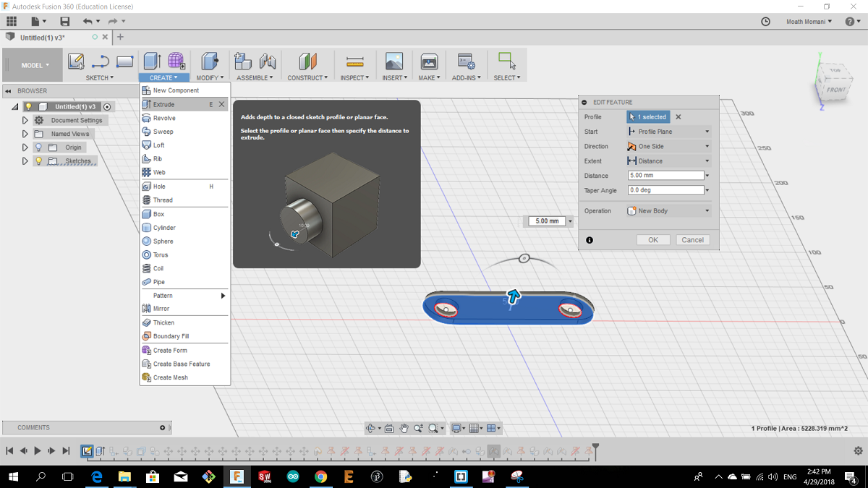
Task: Open the MODEL workspace dropdown
Action: (x=32, y=66)
